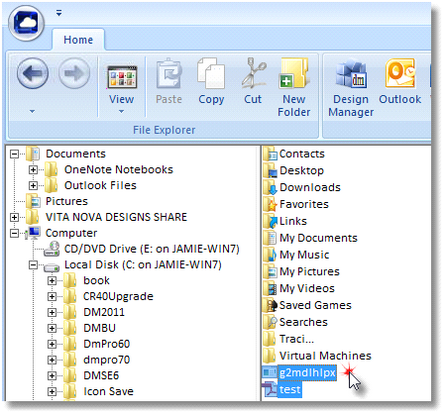This screenshot has height=415, width=445.
Task: Click the Copy icon in ribbon
Action: point(211,82)
